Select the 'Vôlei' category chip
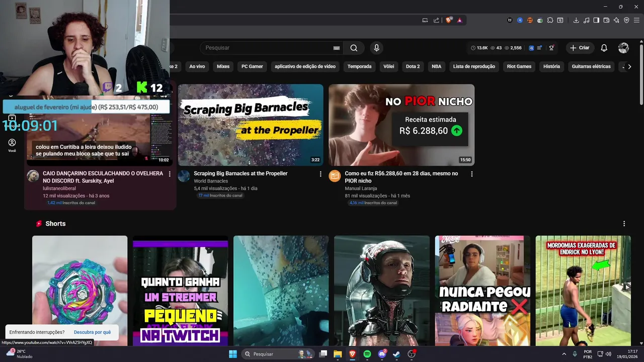 tap(388, 66)
